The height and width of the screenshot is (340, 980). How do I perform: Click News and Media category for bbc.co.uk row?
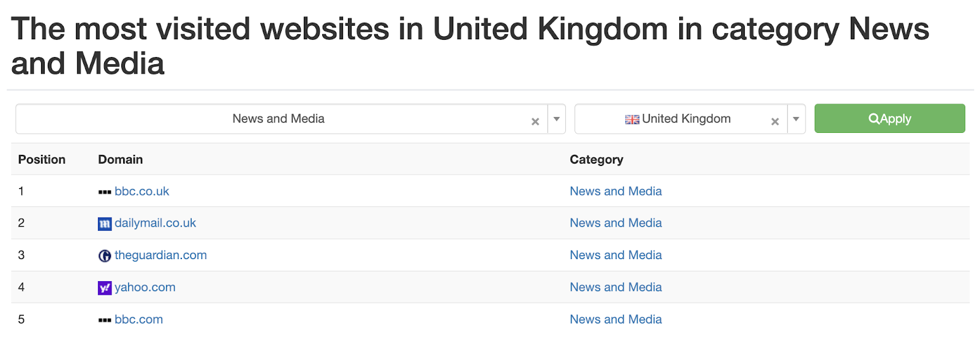616,191
